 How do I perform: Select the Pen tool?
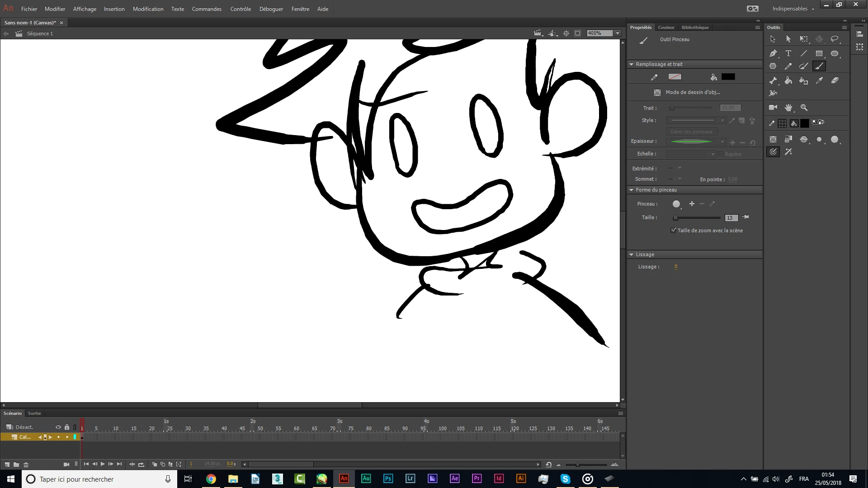(773, 53)
